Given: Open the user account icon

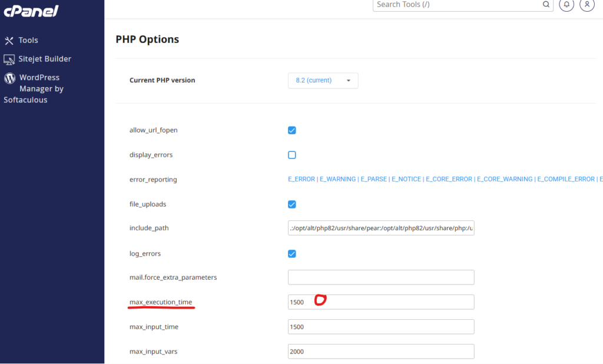Looking at the screenshot, I should (x=587, y=5).
